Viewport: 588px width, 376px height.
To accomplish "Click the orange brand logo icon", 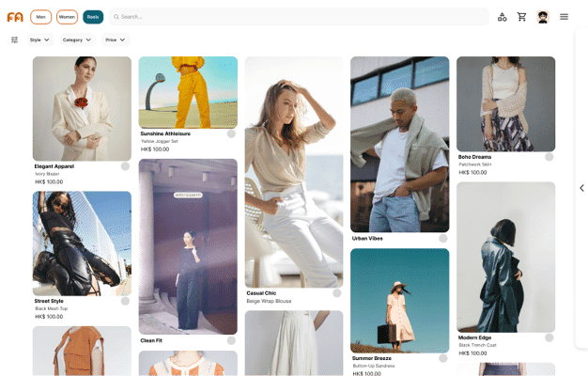I will click(x=15, y=17).
